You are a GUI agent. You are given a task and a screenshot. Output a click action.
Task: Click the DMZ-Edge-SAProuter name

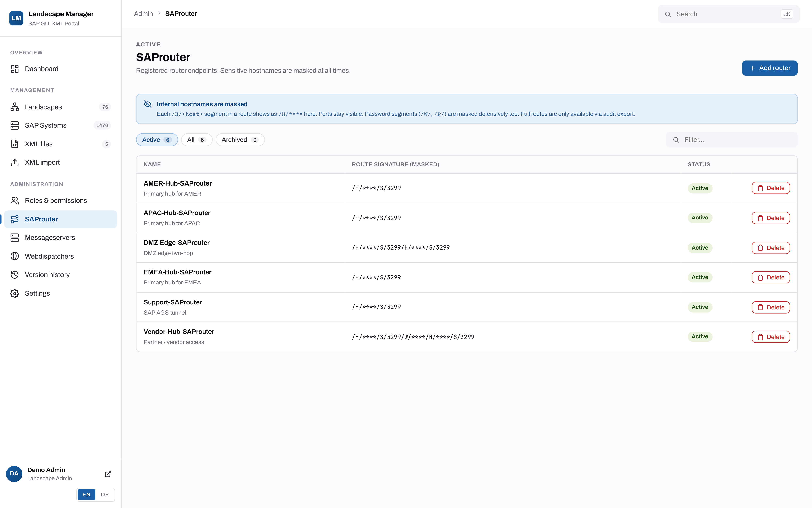click(x=177, y=243)
